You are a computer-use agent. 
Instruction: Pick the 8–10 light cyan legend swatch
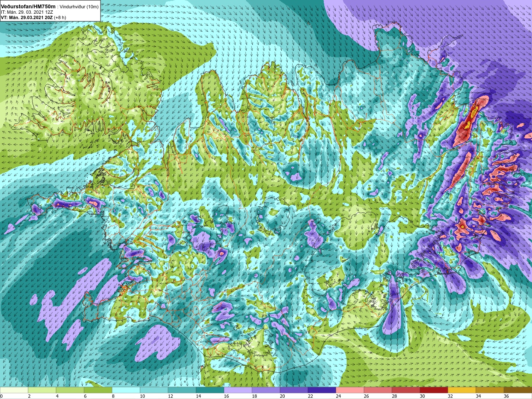(126, 390)
